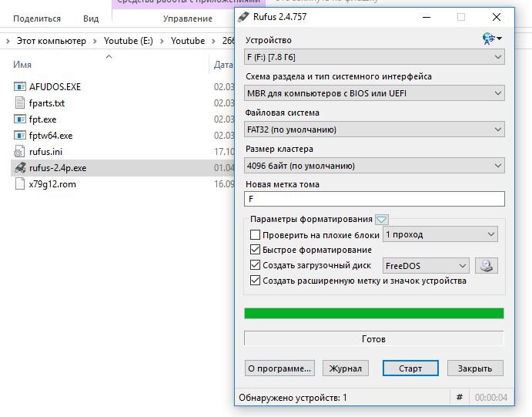Screen dimensions: 532x417
Task: Open the 4096 байт cluster size dropdown
Action: [374, 166]
